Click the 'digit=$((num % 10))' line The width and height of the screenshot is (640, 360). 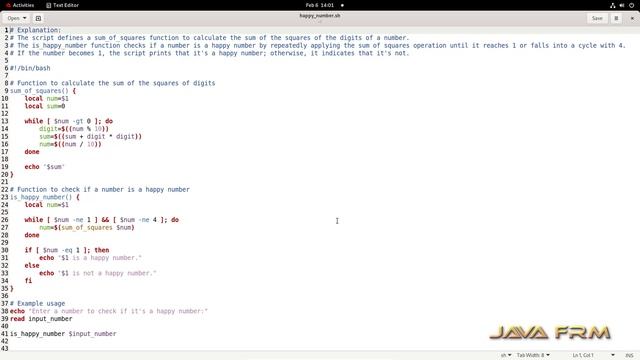[x=74, y=129]
